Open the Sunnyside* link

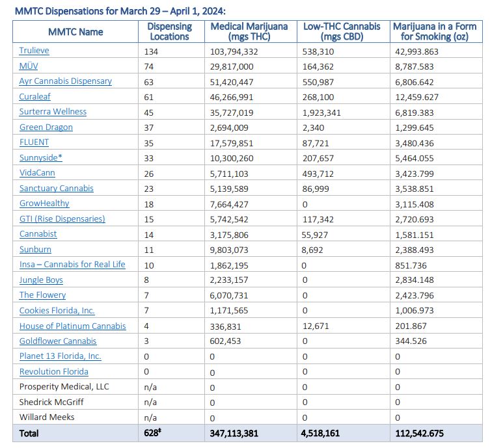[41, 158]
